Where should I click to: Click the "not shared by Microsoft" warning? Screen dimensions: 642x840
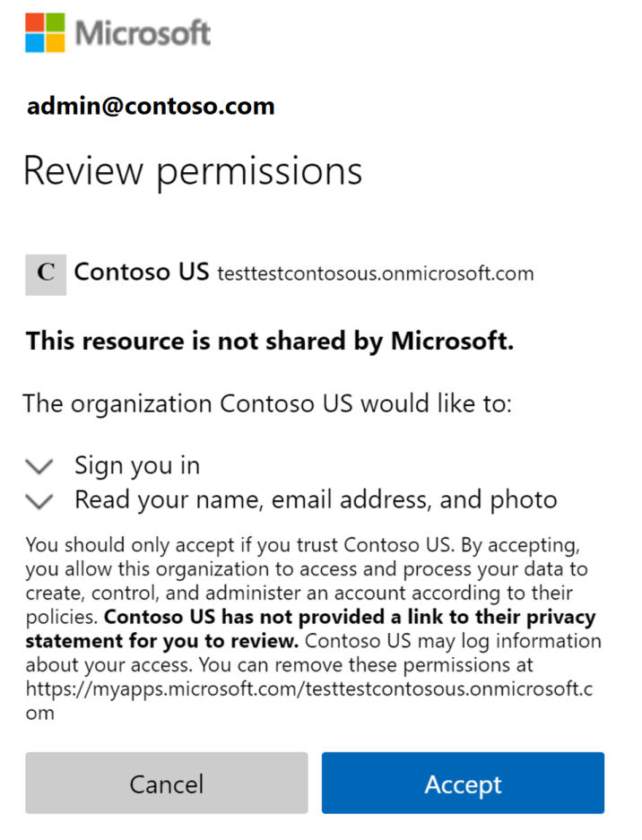pyautogui.click(x=270, y=341)
